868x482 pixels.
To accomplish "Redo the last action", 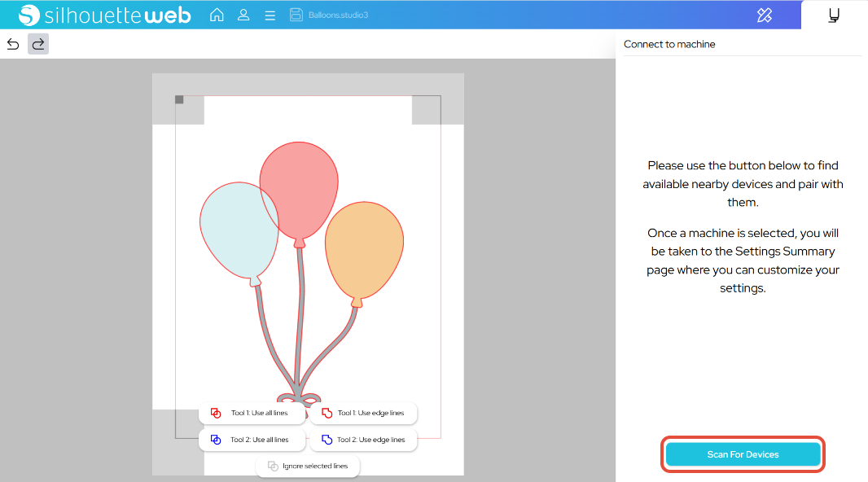I will 38,44.
